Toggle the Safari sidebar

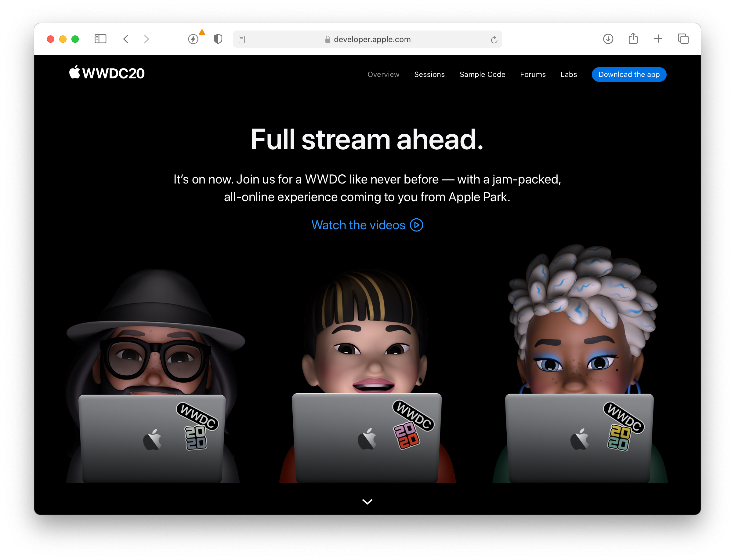point(100,39)
